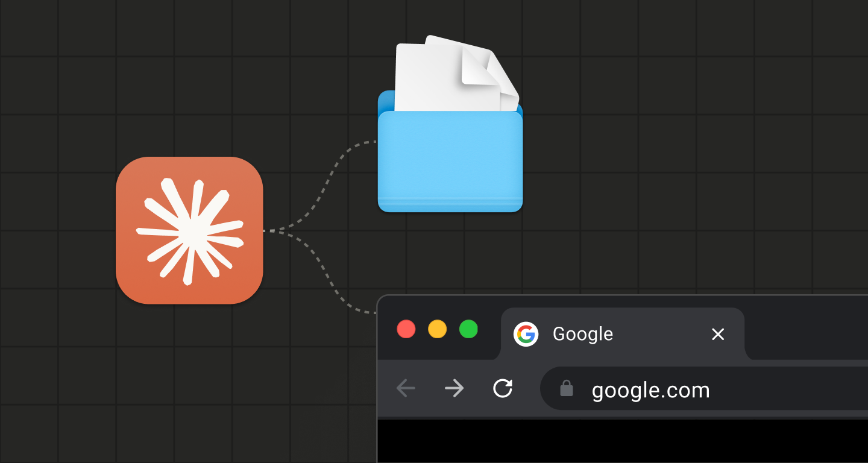Screen dimensions: 868x463
Task: Click the Google favicon in the tab
Action: [x=526, y=334]
